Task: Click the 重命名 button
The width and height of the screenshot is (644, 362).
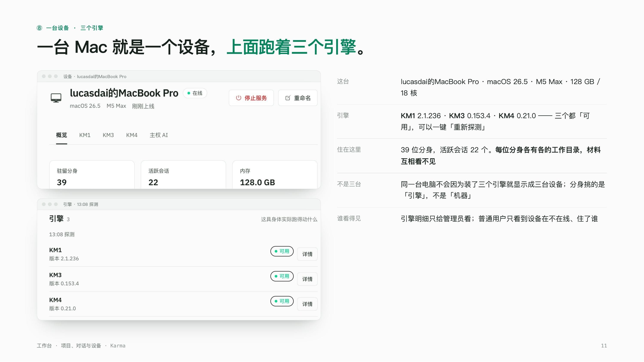Action: point(298,98)
